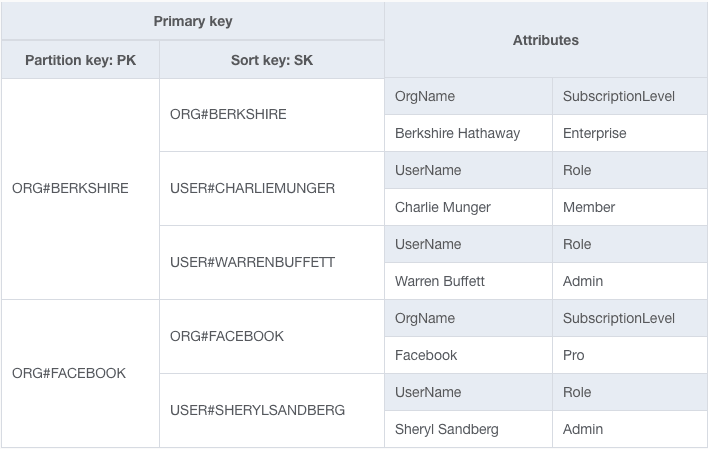Select the Attributes column header

click(x=545, y=40)
